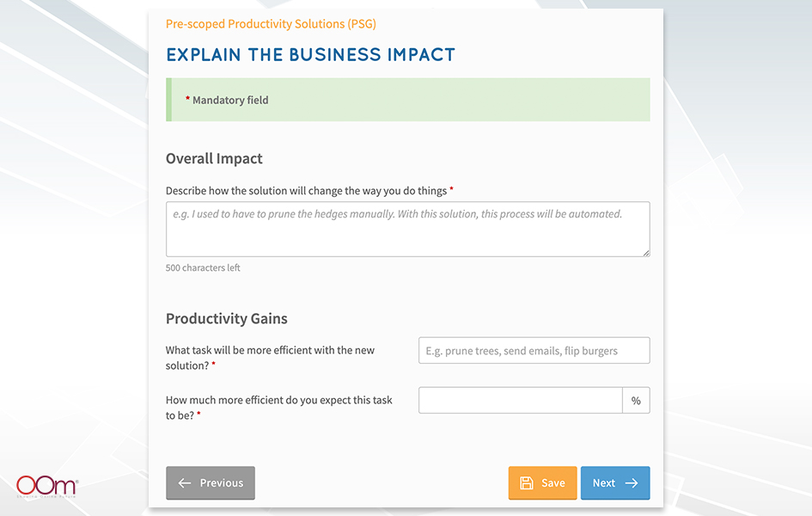The image size is (812, 516).
Task: Click the Overall Impact section heading
Action: (x=214, y=158)
